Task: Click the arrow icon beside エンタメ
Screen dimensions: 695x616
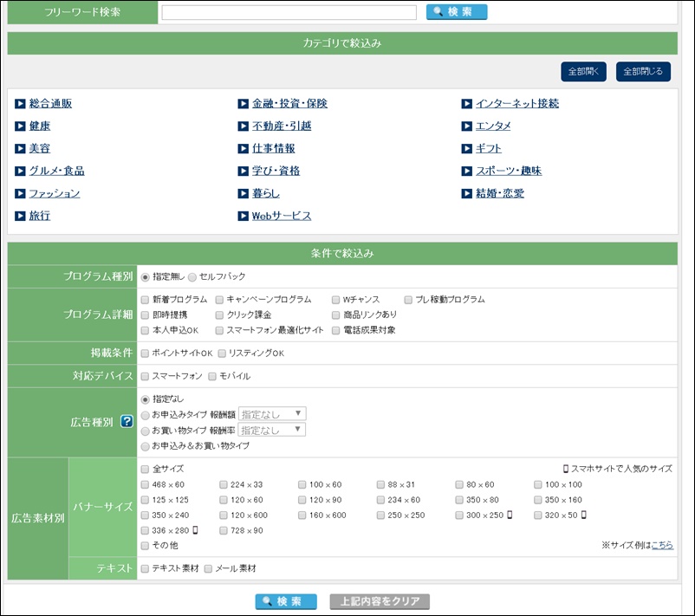Action: (x=467, y=126)
